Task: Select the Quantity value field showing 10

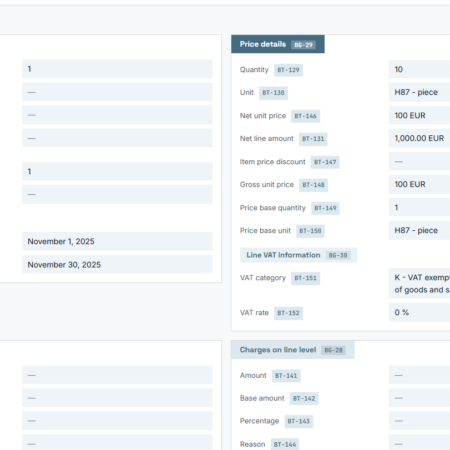Action: pyautogui.click(x=419, y=69)
